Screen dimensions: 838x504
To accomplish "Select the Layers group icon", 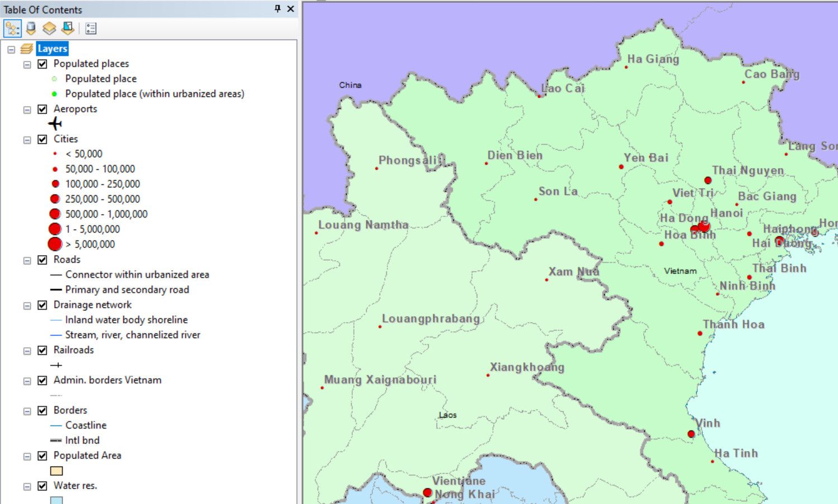I will click(x=26, y=49).
